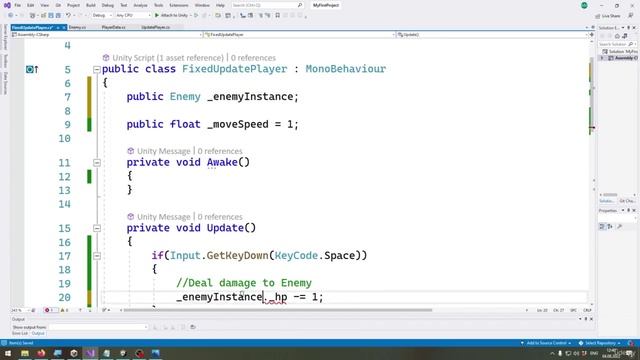Click the Add to Source Control button

[546, 343]
